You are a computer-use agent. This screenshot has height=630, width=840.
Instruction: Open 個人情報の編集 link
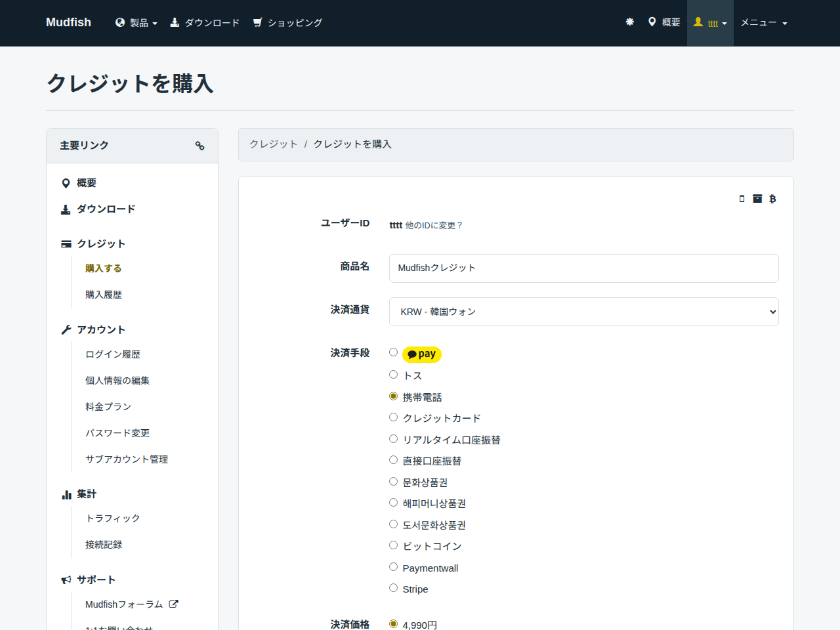117,381
